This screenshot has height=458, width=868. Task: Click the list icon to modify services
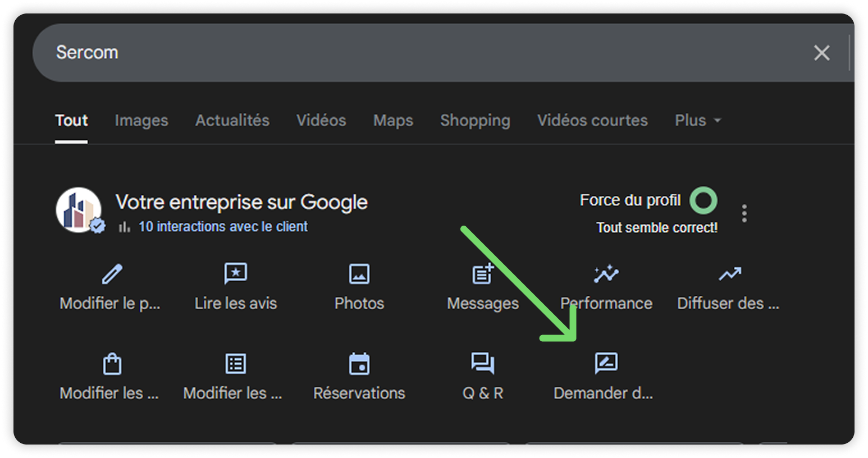coord(236,364)
